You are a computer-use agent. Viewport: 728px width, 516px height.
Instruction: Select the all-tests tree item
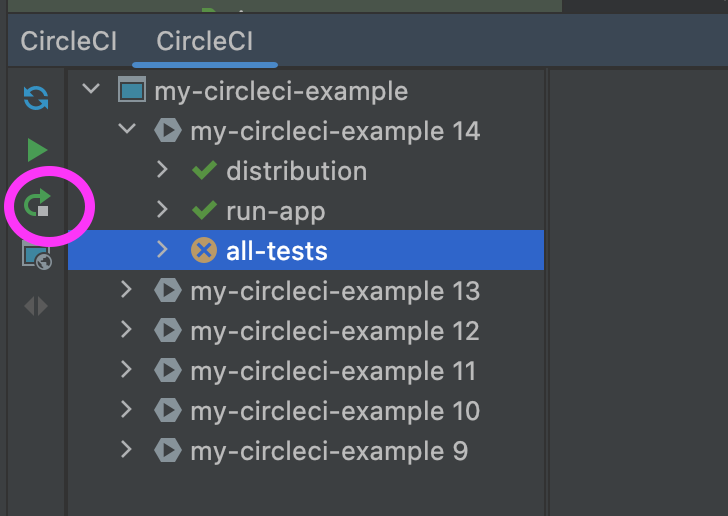(306, 250)
